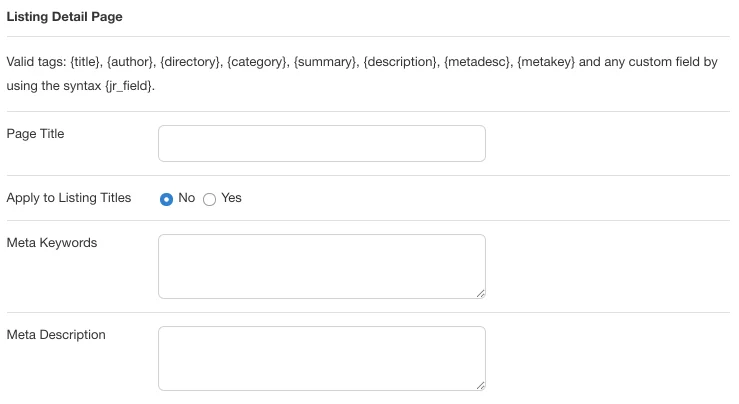
Task: Click the Meta Keywords resize handle
Action: (480, 293)
